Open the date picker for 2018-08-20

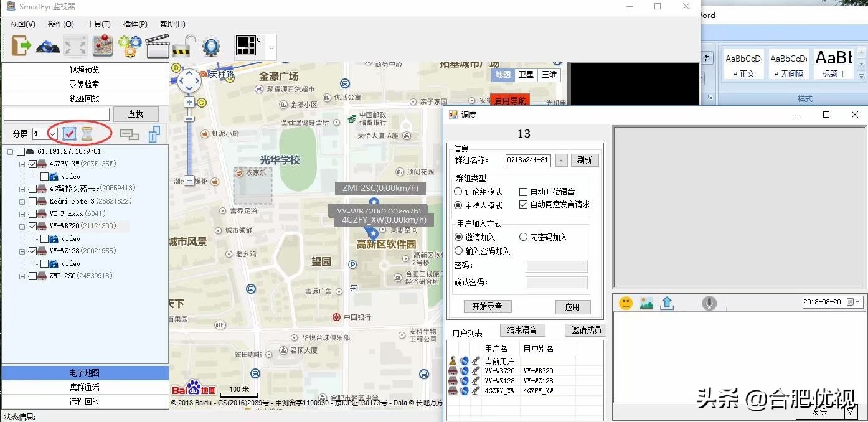(x=856, y=302)
